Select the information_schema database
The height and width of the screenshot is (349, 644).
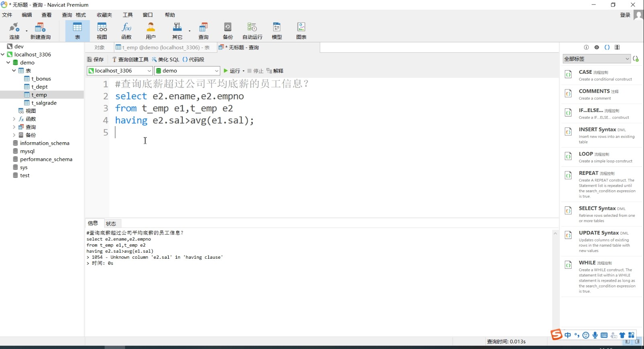[x=45, y=143]
